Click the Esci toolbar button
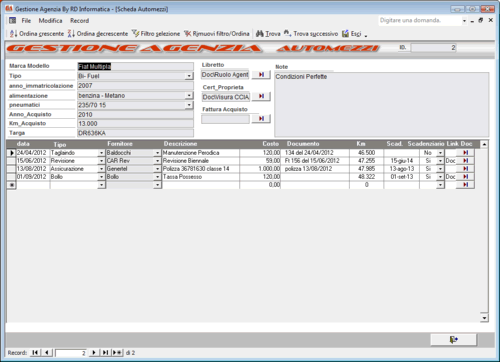Image resolution: width=500 pixels, height=362 pixels. pos(352,34)
